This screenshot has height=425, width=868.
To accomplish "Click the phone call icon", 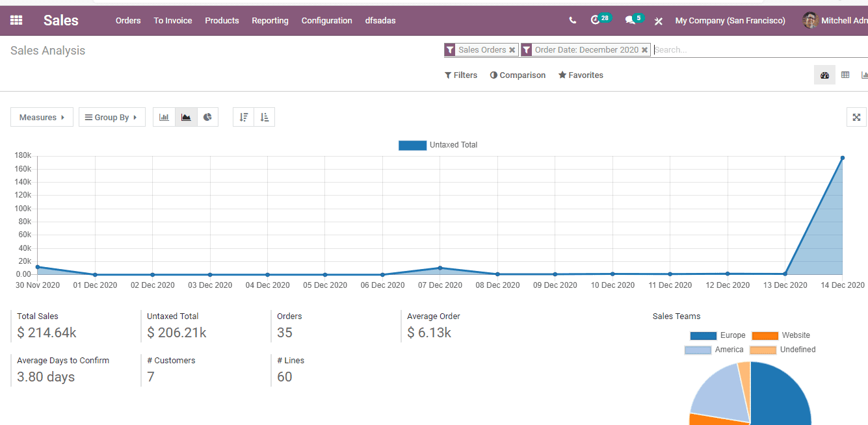I will (x=572, y=21).
